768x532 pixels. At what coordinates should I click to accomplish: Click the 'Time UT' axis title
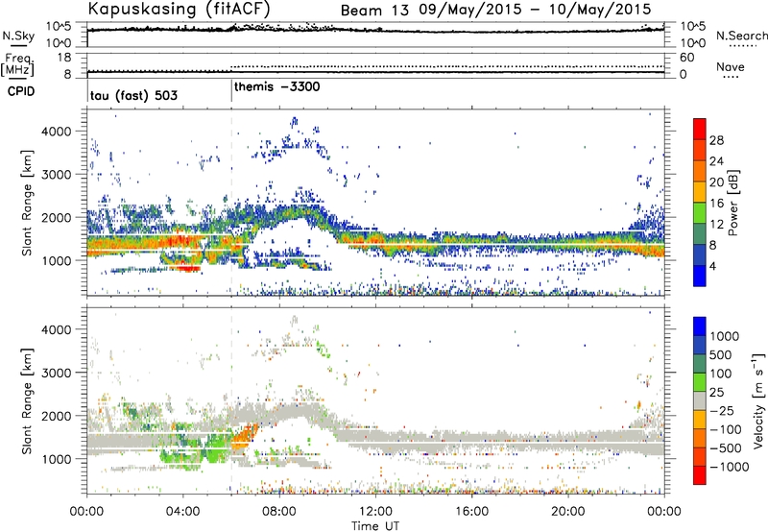pyautogui.click(x=375, y=526)
